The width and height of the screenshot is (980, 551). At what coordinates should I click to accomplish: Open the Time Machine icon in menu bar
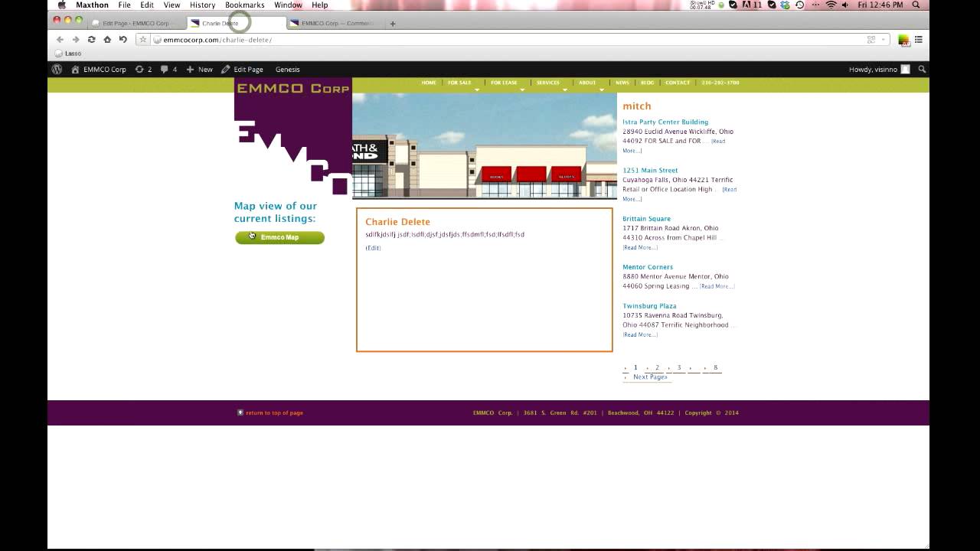pos(799,5)
